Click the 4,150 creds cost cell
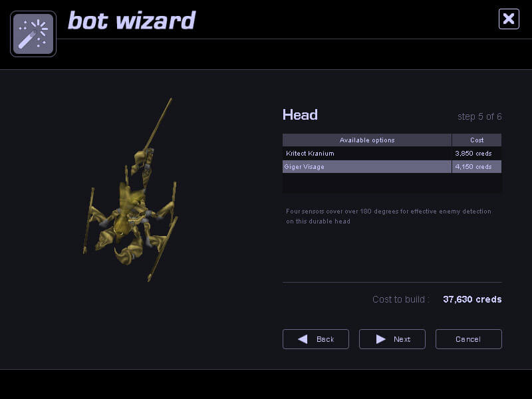532x399 pixels. pyautogui.click(x=476, y=167)
